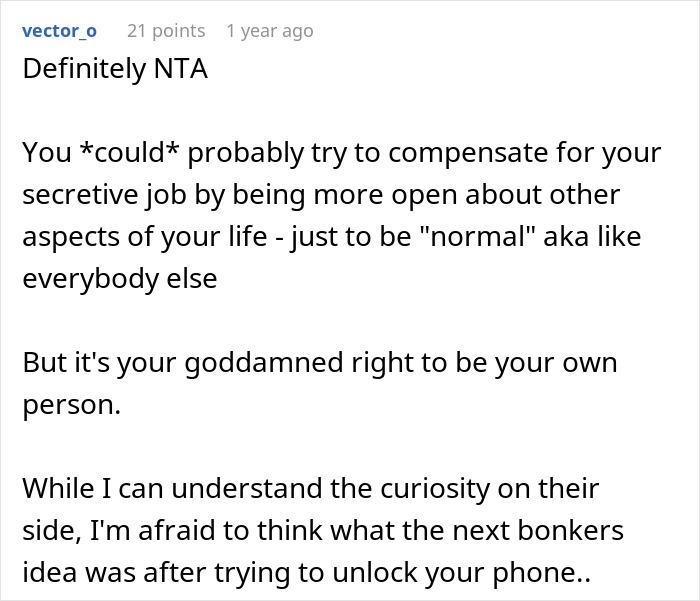Click the "Definitely NTA" opening line
This screenshot has width=700, height=601.
(114, 72)
